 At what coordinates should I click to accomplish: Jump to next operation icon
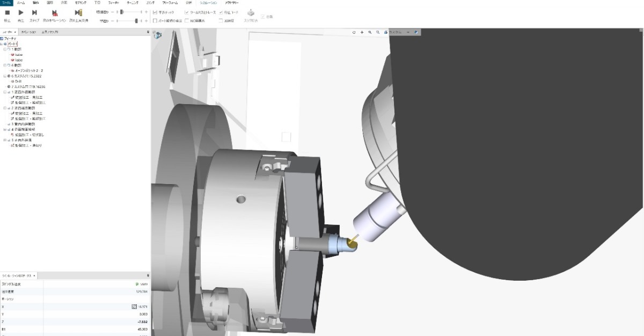[x=55, y=12]
